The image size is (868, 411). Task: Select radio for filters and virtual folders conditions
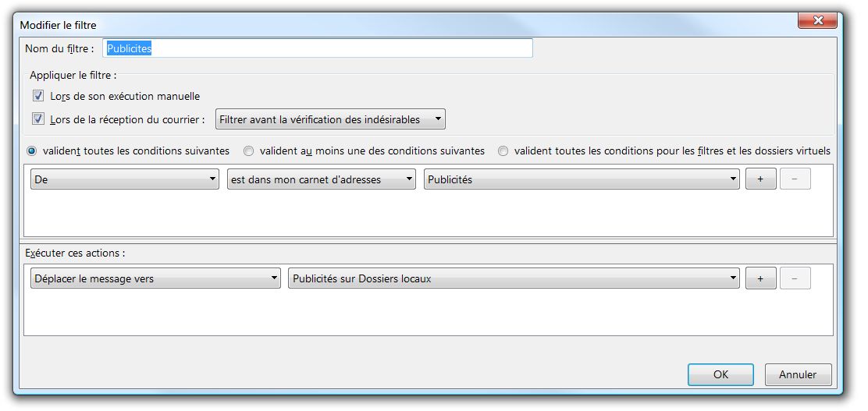[x=503, y=151]
